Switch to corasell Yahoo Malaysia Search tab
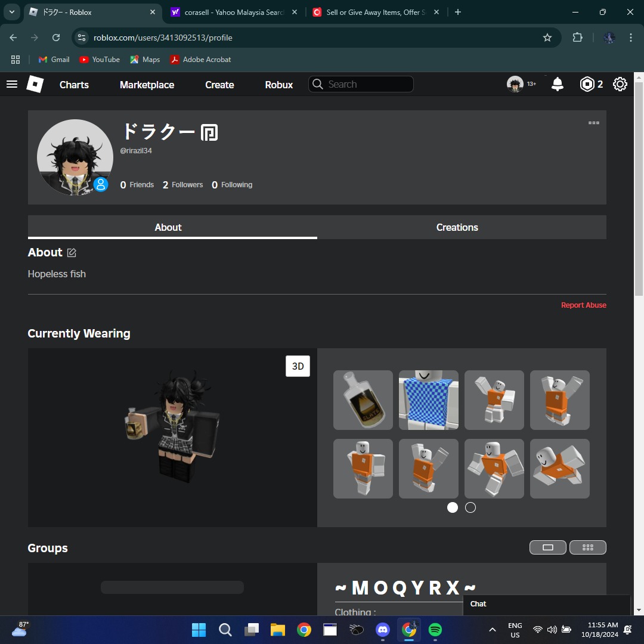The width and height of the screenshot is (644, 644). (234, 13)
